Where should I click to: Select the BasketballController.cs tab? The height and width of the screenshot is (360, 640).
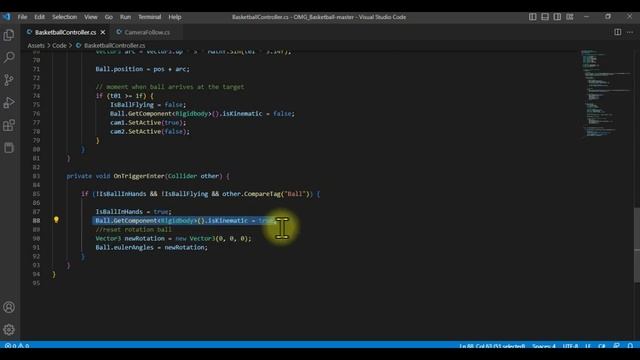(x=65, y=32)
